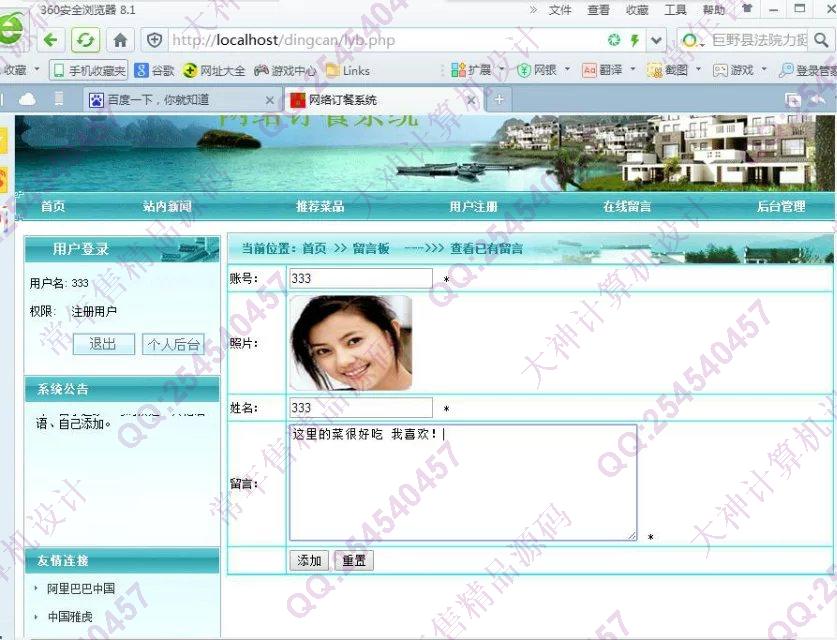This screenshot has width=837, height=640.
Task: Click the 翻译 translate tool
Action: coord(603,70)
